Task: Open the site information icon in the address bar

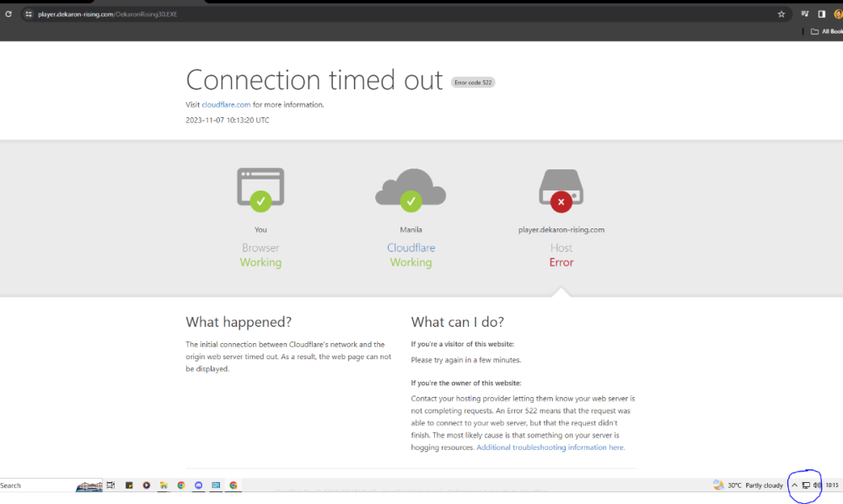Action: (x=29, y=14)
